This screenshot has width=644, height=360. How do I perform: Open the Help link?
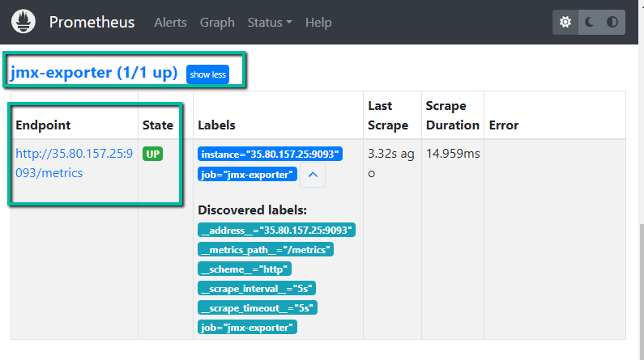(318, 22)
